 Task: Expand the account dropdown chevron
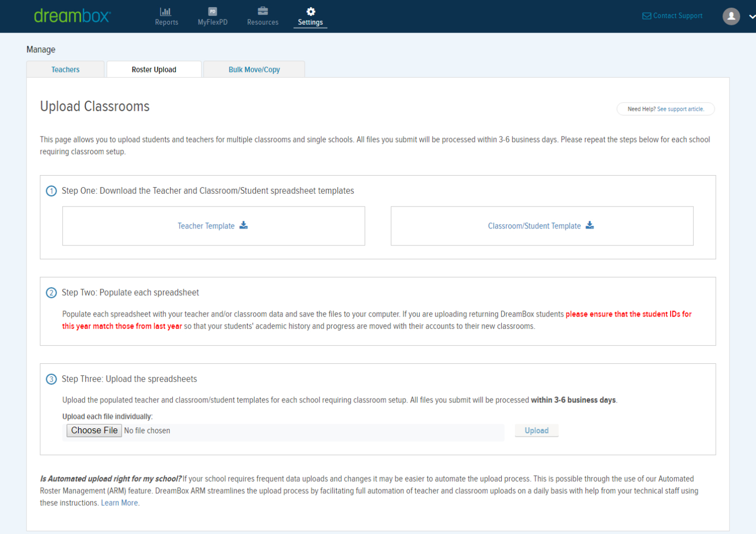tap(752, 17)
